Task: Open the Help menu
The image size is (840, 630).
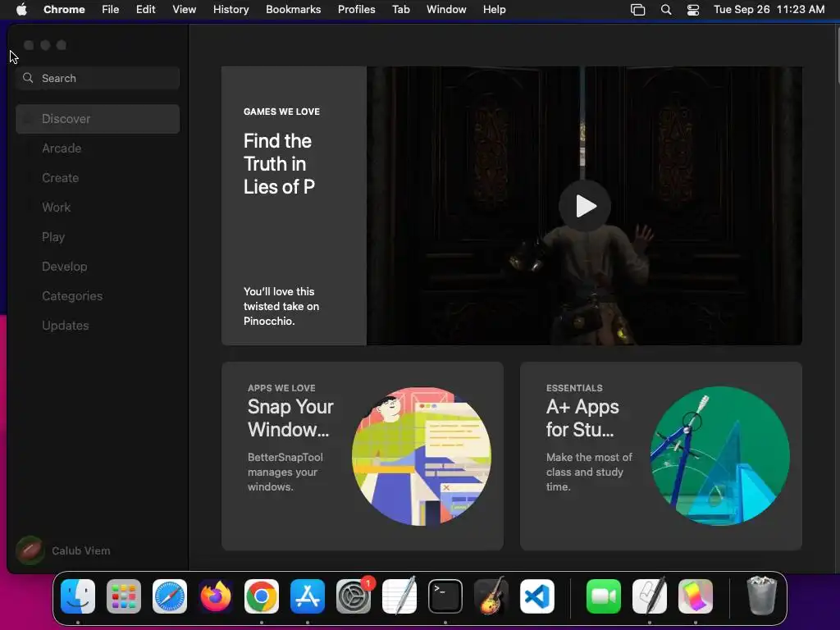Action: [x=494, y=9]
